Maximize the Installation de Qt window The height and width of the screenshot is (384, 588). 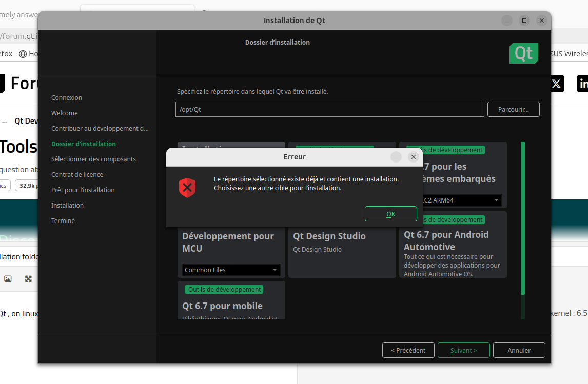click(524, 21)
